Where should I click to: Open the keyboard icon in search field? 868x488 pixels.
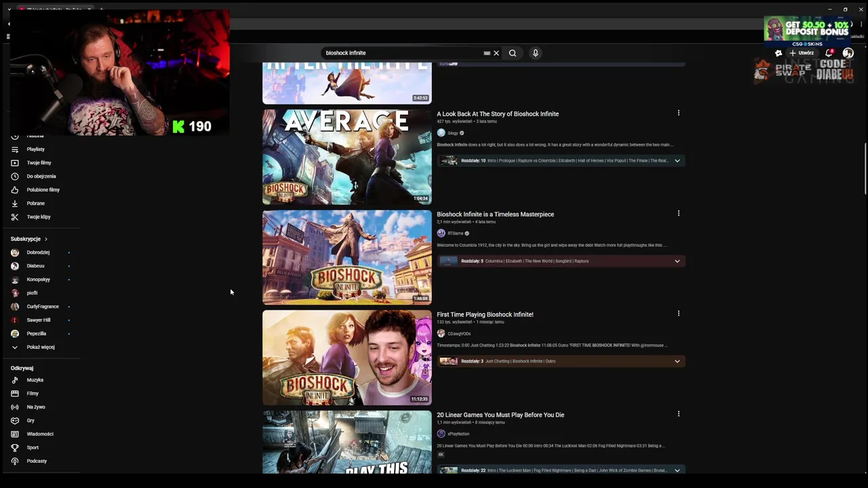487,53
